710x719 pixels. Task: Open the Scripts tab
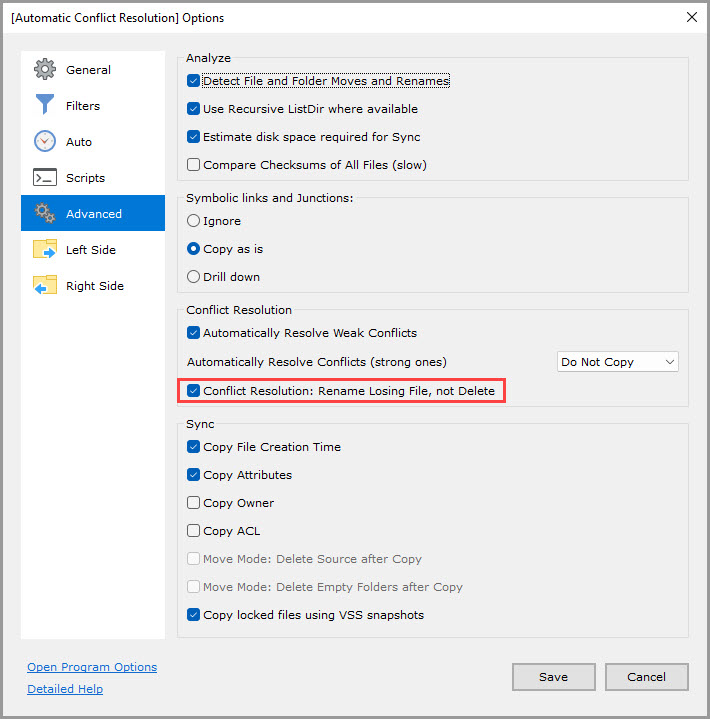pos(93,177)
